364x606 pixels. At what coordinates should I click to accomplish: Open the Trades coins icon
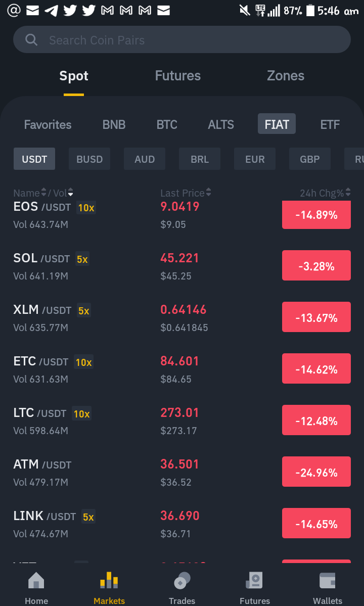182,581
